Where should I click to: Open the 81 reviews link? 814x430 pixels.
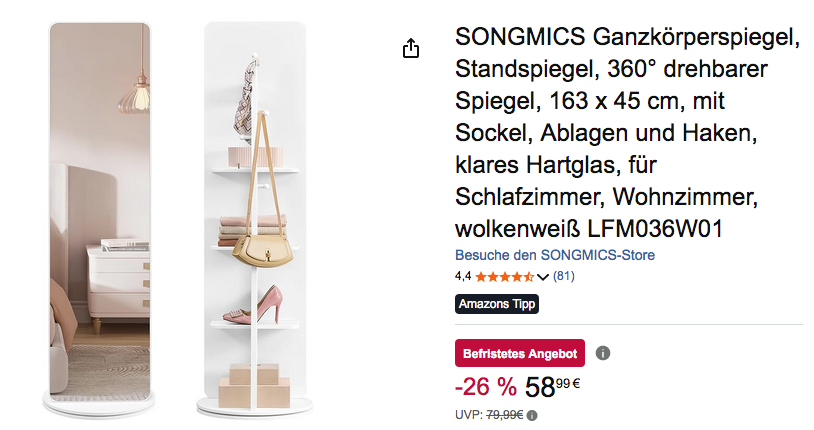(564, 276)
